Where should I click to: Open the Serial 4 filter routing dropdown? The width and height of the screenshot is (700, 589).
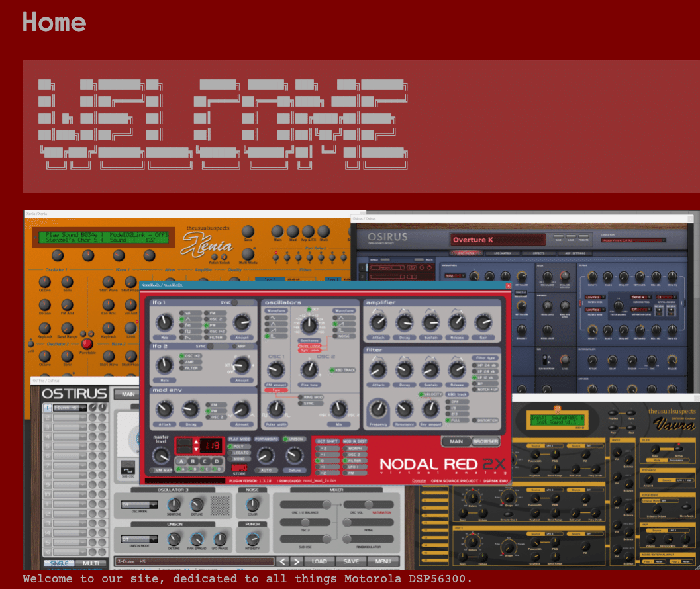(640, 297)
